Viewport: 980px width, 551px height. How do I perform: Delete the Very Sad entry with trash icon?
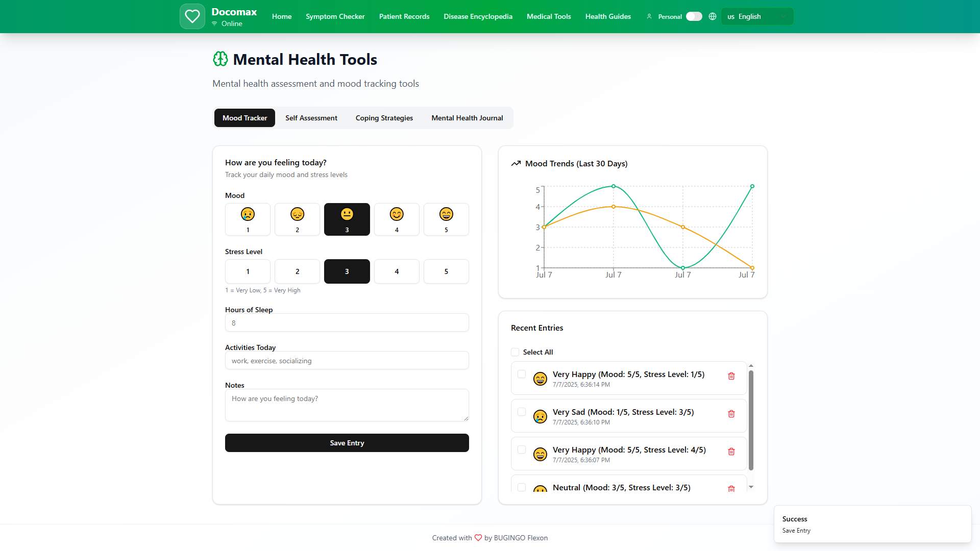point(731,414)
